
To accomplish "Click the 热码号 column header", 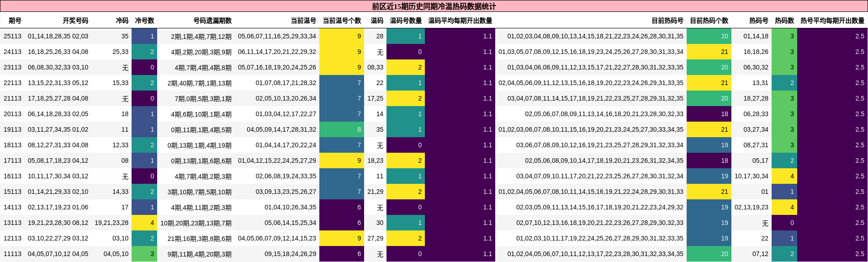I will coord(759,21).
